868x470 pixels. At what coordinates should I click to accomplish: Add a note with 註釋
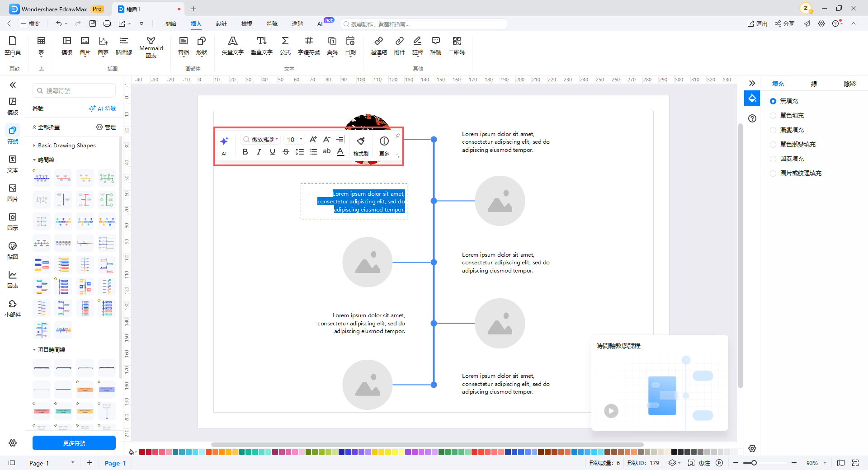418,46
